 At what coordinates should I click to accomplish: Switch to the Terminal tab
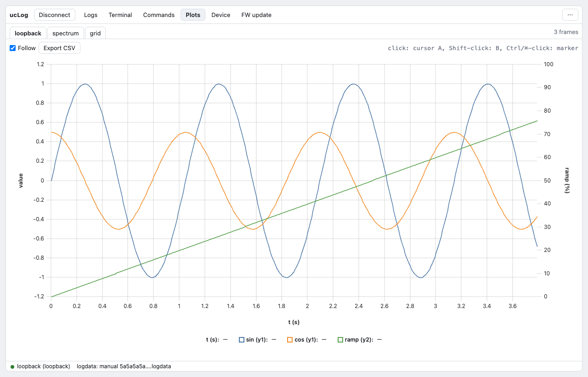(x=120, y=15)
